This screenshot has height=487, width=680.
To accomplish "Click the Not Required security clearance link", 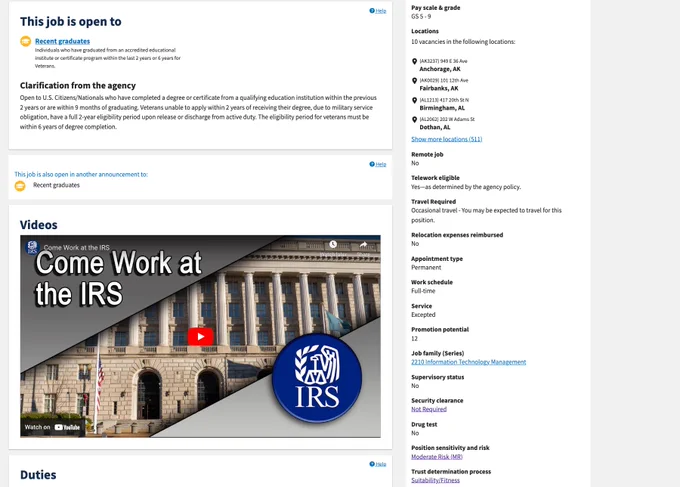I will click(429, 409).
